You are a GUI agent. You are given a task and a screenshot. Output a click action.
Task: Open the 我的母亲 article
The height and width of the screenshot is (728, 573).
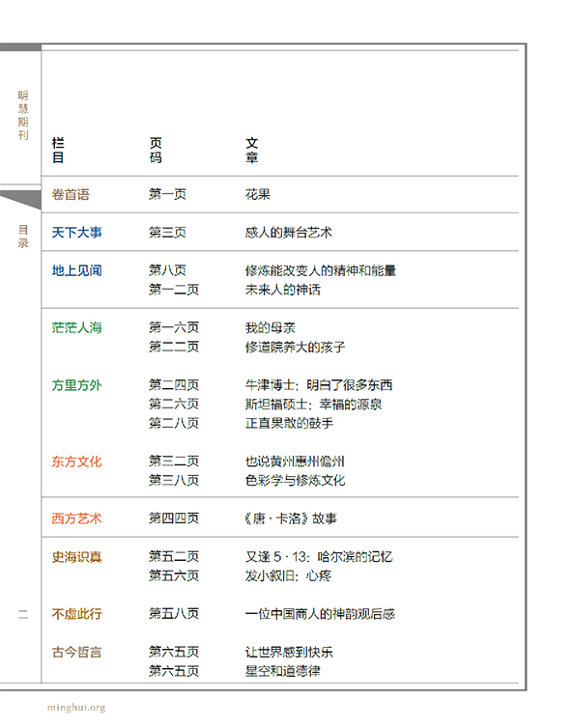(x=270, y=327)
